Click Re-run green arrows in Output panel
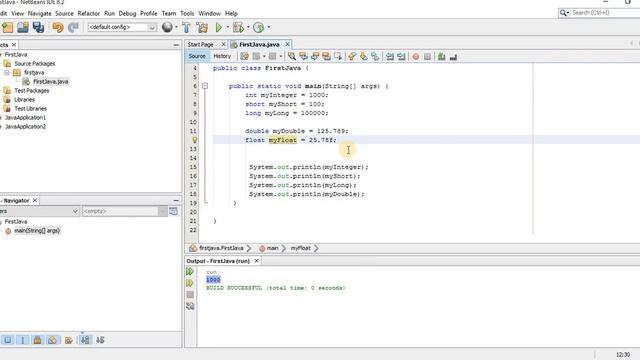The height and width of the screenshot is (360, 640). tap(190, 271)
